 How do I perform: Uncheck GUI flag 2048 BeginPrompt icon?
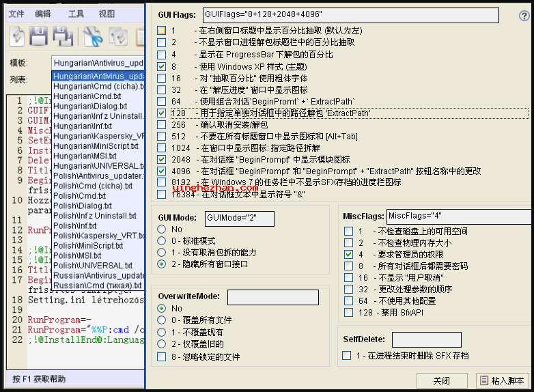pos(161,159)
